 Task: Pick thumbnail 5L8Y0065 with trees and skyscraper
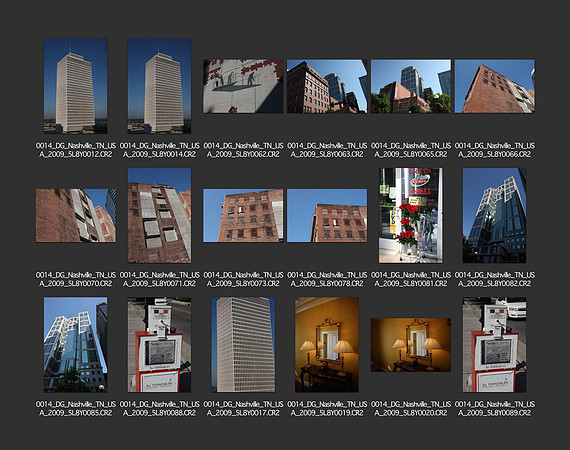[x=411, y=86]
